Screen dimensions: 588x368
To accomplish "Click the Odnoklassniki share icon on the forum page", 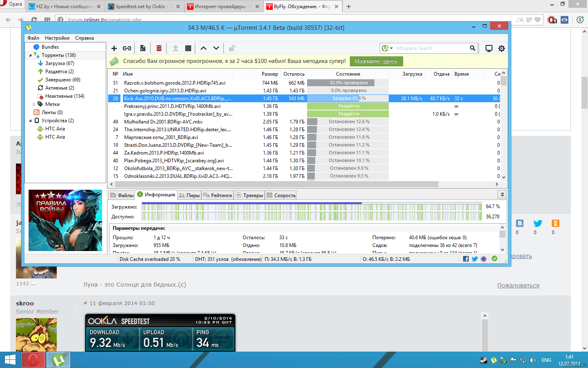I will [x=555, y=223].
